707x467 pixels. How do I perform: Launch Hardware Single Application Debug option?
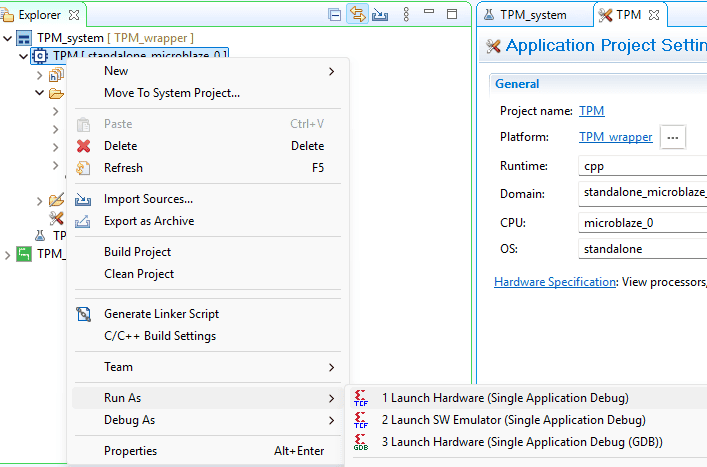[504, 398]
